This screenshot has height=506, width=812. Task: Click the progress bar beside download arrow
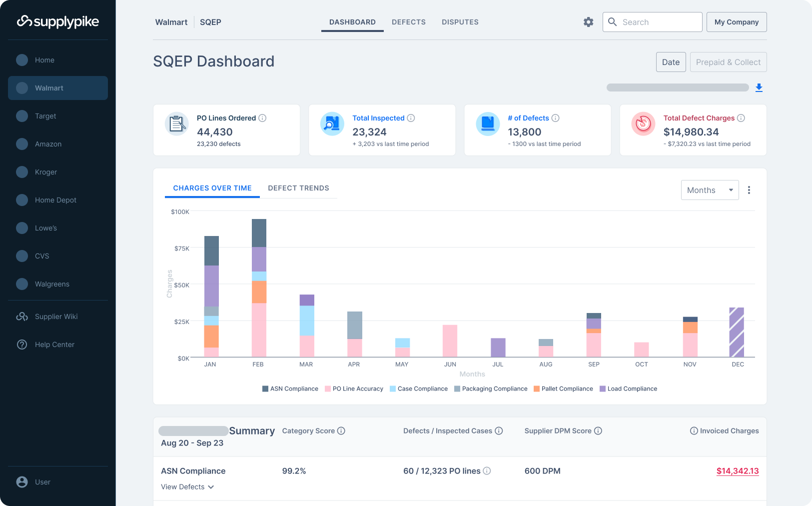click(678, 87)
